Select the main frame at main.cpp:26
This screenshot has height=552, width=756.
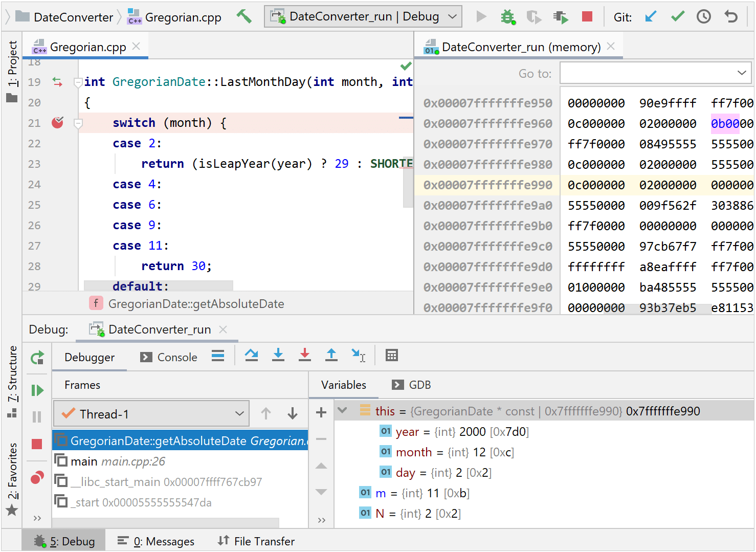pyautogui.click(x=113, y=461)
